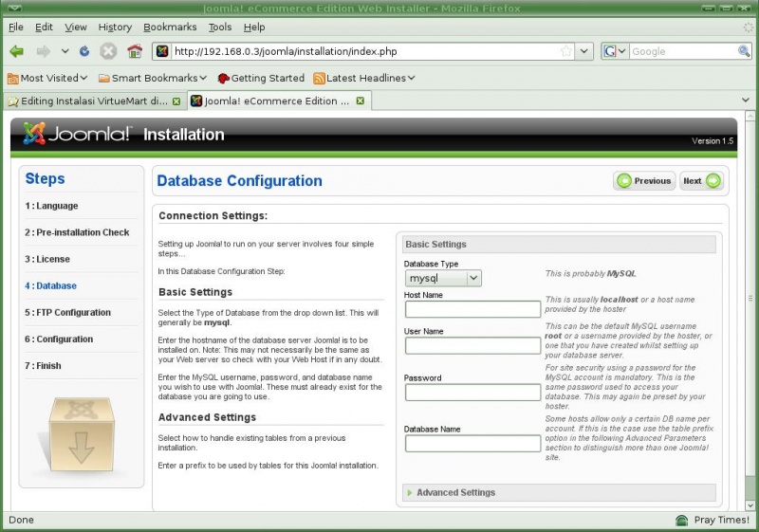The height and width of the screenshot is (532, 759).
Task: Open the search engine selector dropdown
Action: pos(615,51)
